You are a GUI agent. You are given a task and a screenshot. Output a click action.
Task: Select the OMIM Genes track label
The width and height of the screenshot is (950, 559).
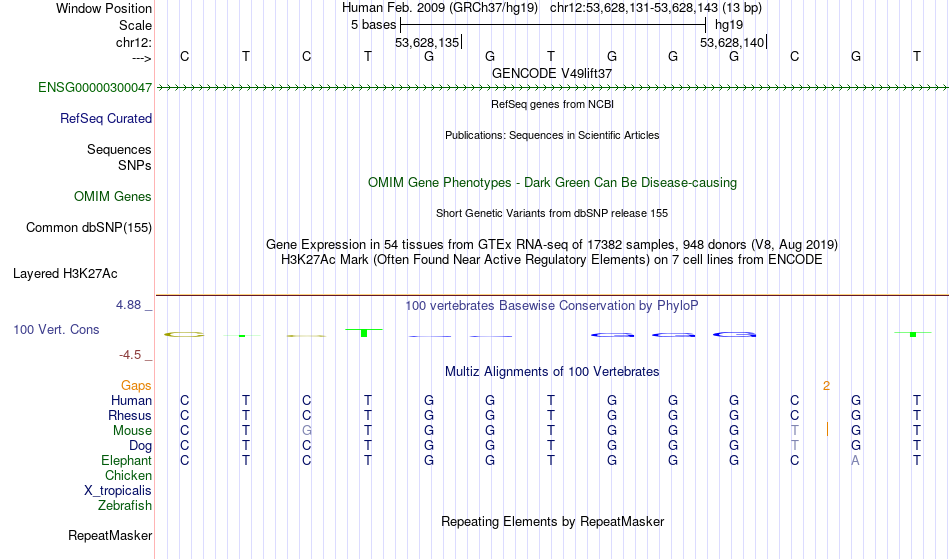[x=112, y=197]
